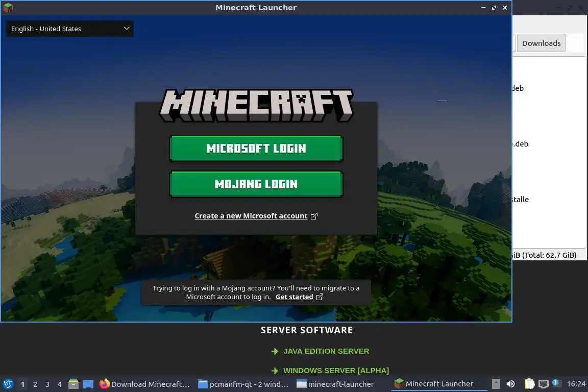Open the Create a new Microsoft account link
Screen dimensions: 588x392
click(x=251, y=216)
